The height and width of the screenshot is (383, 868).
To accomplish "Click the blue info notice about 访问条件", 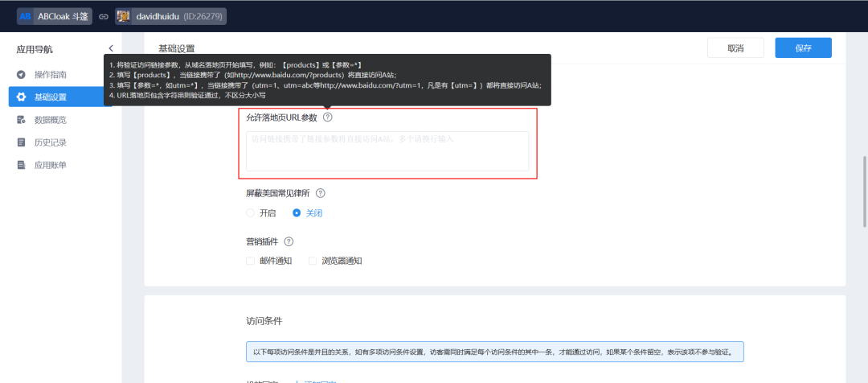I will 495,352.
